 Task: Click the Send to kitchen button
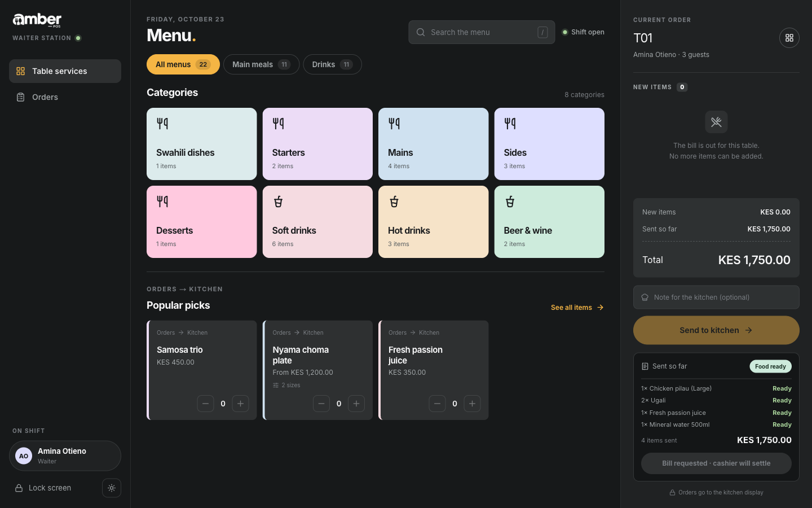[716, 330]
